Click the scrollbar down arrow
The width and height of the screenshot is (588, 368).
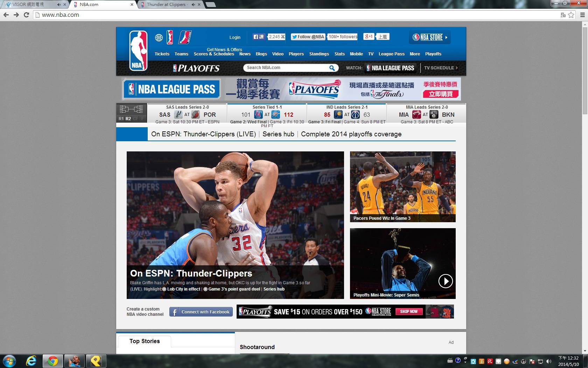tap(585, 351)
